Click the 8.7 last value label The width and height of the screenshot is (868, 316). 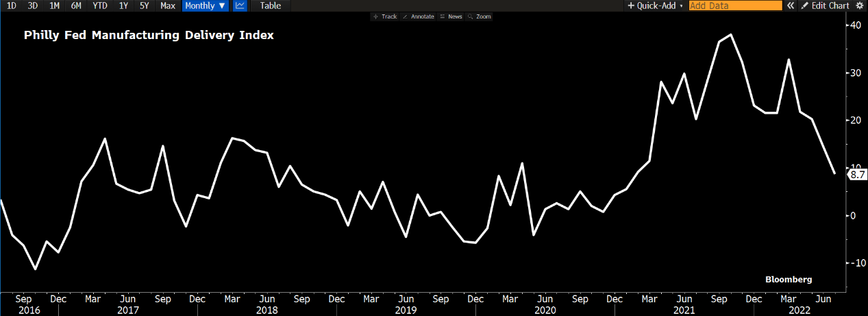[857, 175]
